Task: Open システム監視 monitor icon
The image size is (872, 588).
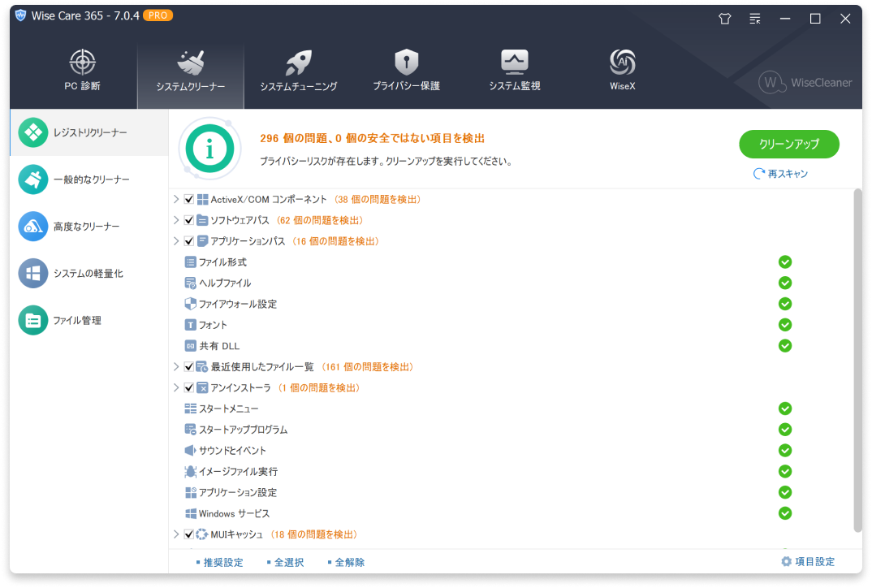Action: point(514,63)
